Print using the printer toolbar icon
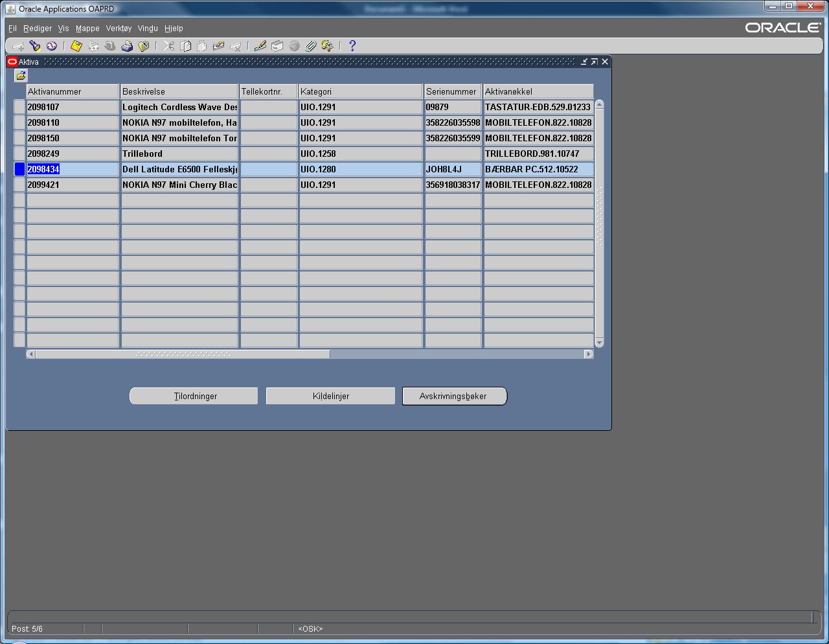829x644 pixels. click(x=127, y=46)
